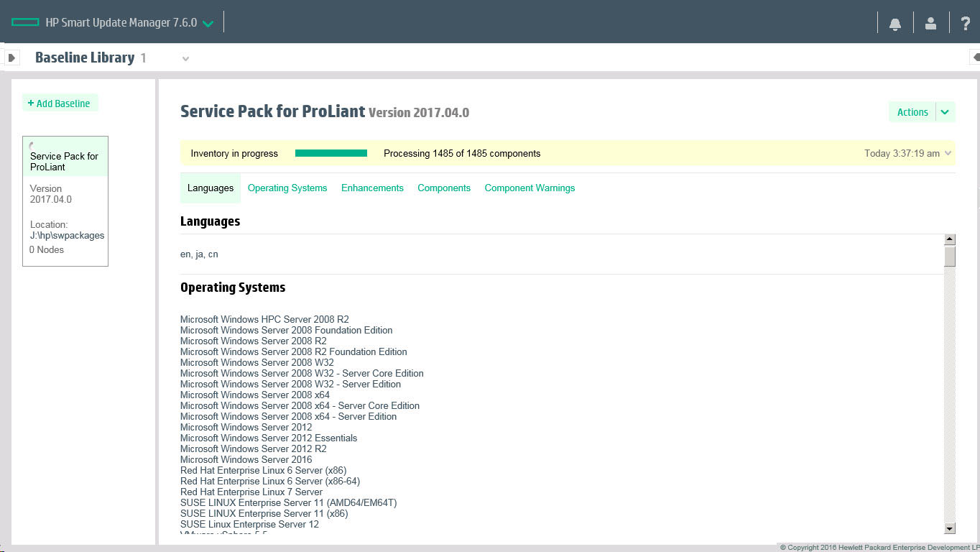Click the vertical scrollbar thumb

coord(950,257)
